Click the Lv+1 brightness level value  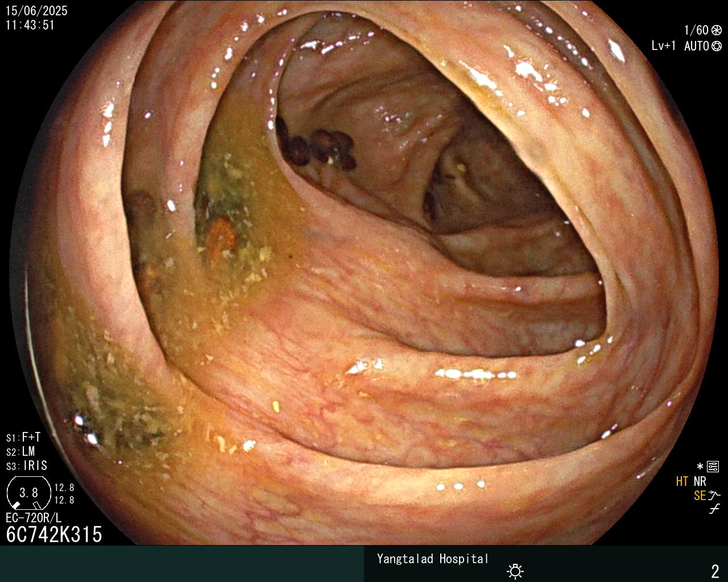coord(664,46)
